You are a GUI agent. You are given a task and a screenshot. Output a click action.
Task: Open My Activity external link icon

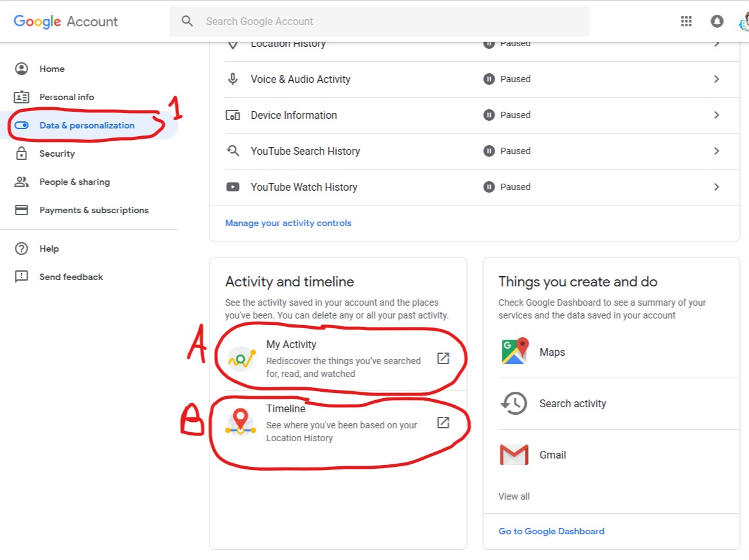[x=443, y=358]
